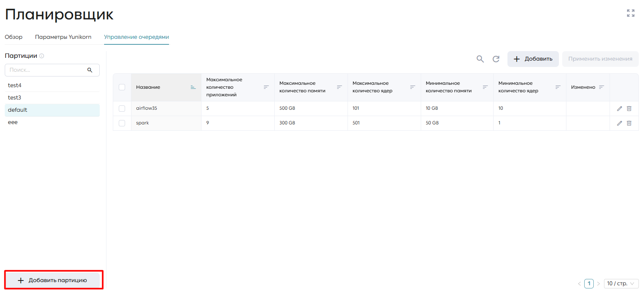Sort by Минимальное количество ядер

coord(558,87)
